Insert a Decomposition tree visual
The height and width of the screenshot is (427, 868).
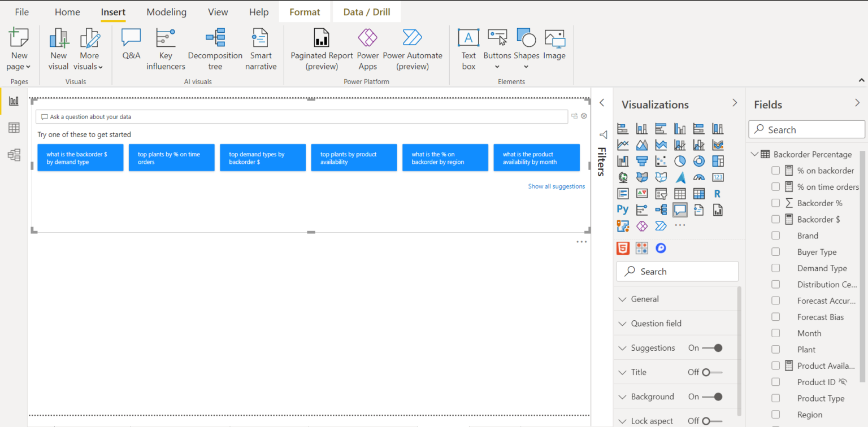(215, 48)
